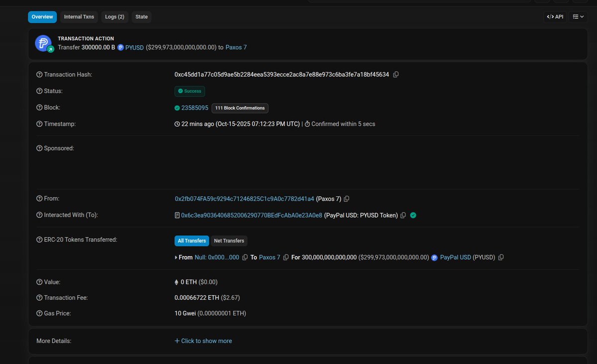
Task: Open the Logs (2) tab
Action: [x=114, y=17]
